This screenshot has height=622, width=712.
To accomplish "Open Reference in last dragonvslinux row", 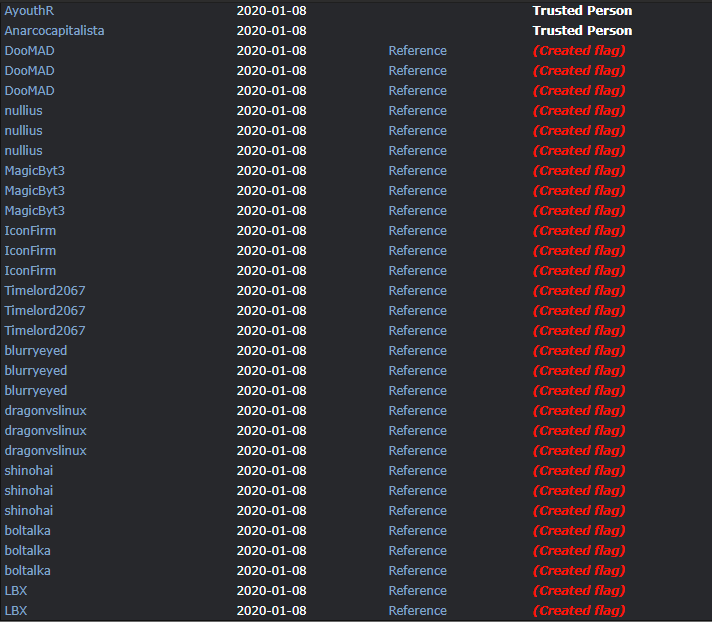I will tap(418, 450).
